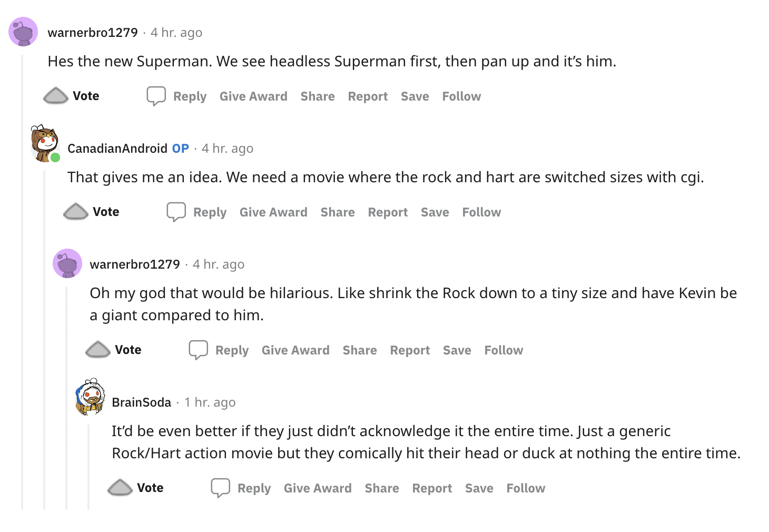Screen dimensions: 769x532
Task: Click the reply bubble icon on BrainSoda's comment
Action: click(221, 487)
